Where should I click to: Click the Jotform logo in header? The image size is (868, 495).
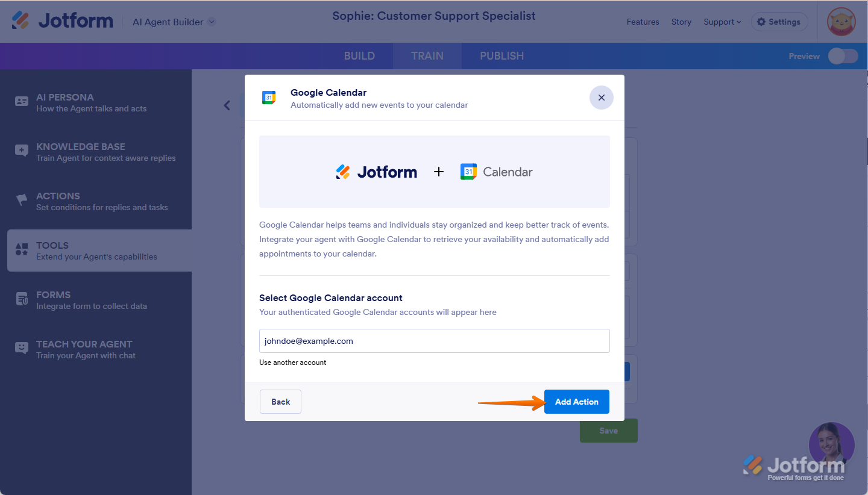point(62,21)
